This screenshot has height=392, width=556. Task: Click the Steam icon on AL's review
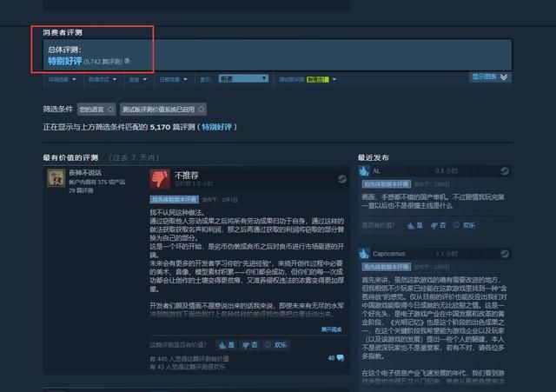click(504, 171)
